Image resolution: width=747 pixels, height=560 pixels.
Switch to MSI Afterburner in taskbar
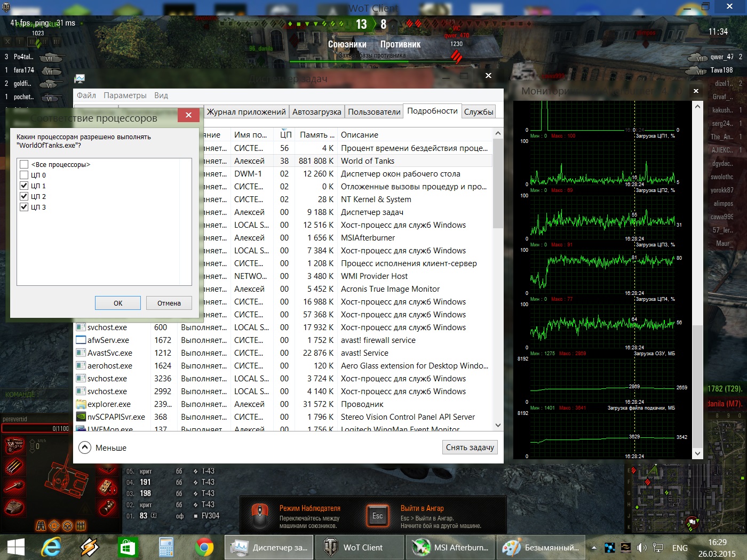(x=450, y=547)
